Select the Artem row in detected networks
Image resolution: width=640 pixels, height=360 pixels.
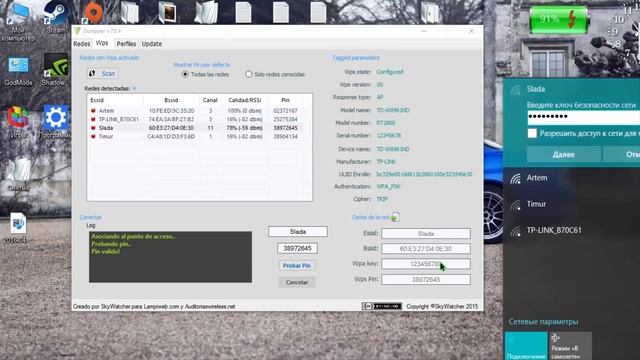point(199,111)
